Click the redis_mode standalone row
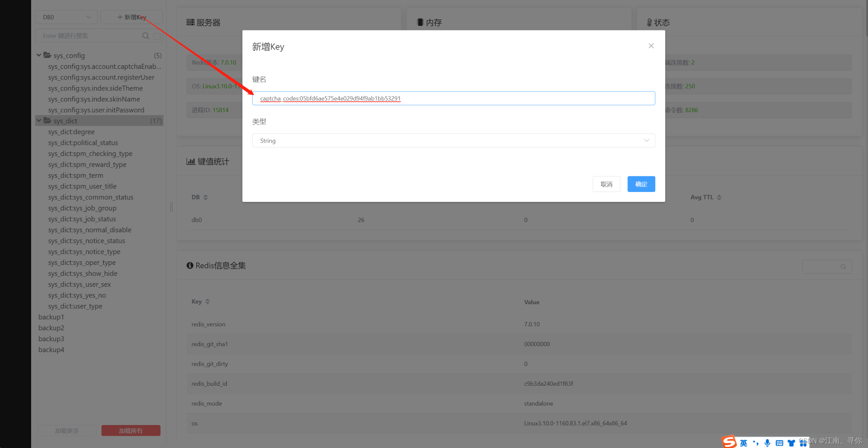868x448 pixels. (x=519, y=404)
